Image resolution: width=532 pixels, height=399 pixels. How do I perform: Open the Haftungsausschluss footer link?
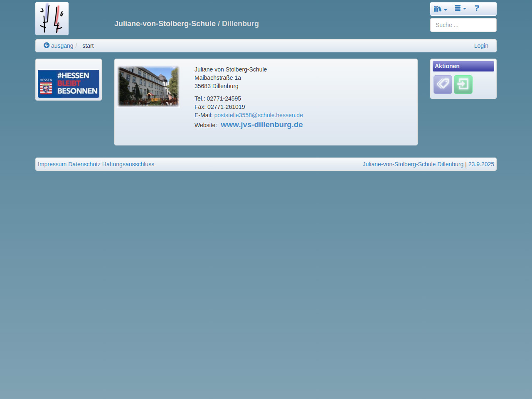128,164
